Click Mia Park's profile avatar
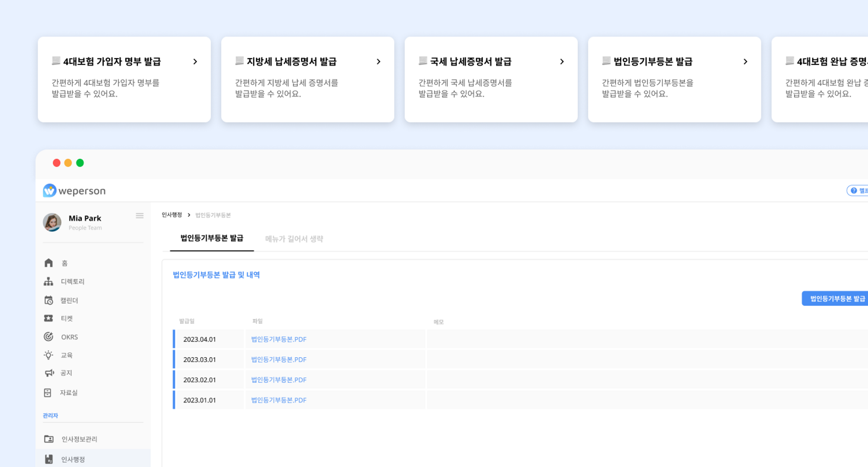The image size is (868, 467). pos(52,222)
